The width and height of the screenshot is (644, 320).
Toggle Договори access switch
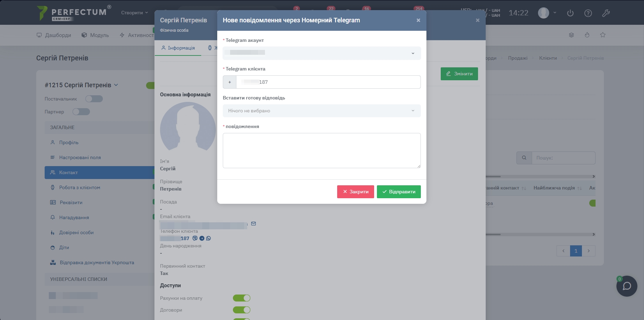pyautogui.click(x=242, y=310)
